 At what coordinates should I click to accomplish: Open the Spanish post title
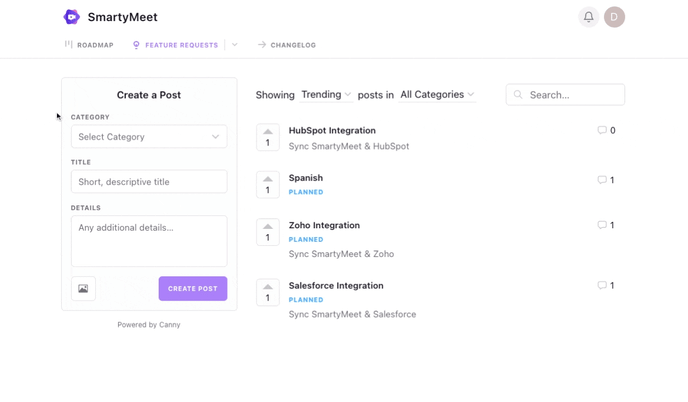(306, 178)
